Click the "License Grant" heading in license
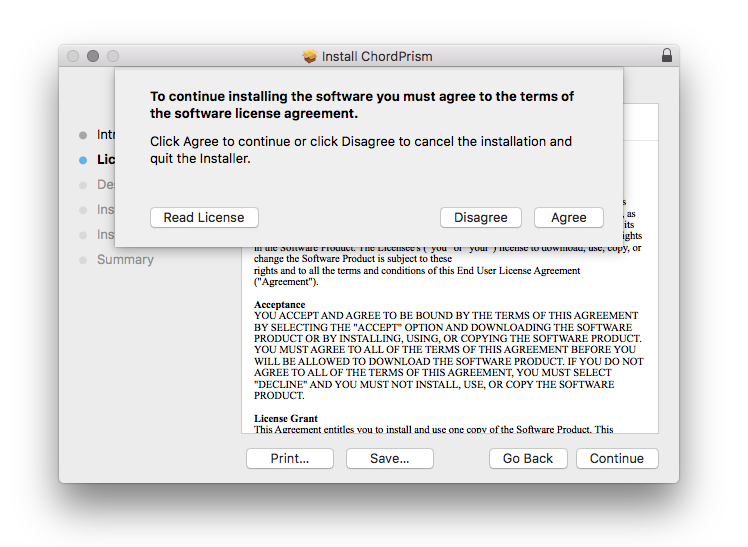The image size is (748, 547). [x=286, y=418]
